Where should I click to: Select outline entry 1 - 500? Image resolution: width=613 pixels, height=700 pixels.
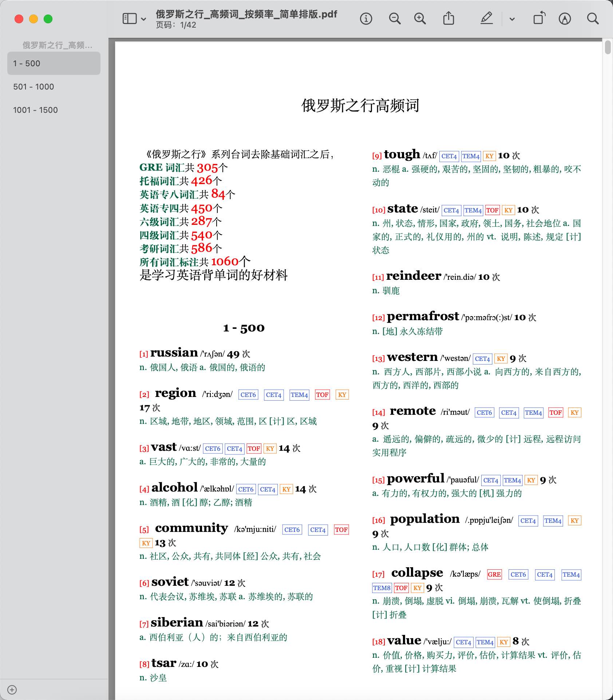pyautogui.click(x=54, y=63)
